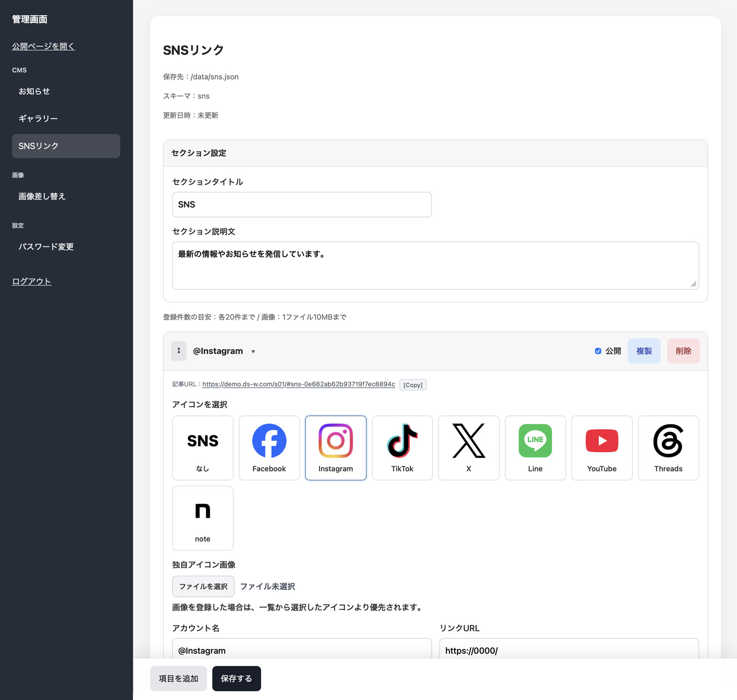This screenshot has height=700, width=737.
Task: Copy the article URL with [Copy]
Action: point(413,385)
